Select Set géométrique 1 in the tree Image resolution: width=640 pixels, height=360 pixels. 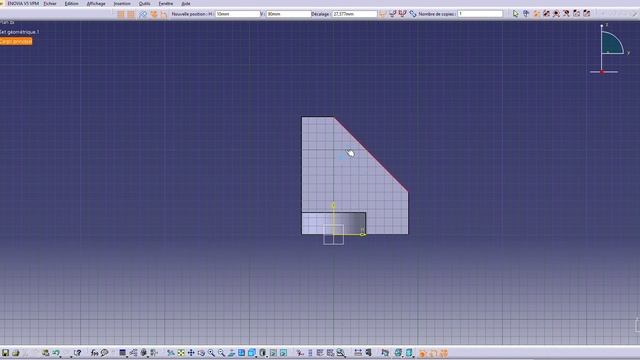pyautogui.click(x=20, y=32)
